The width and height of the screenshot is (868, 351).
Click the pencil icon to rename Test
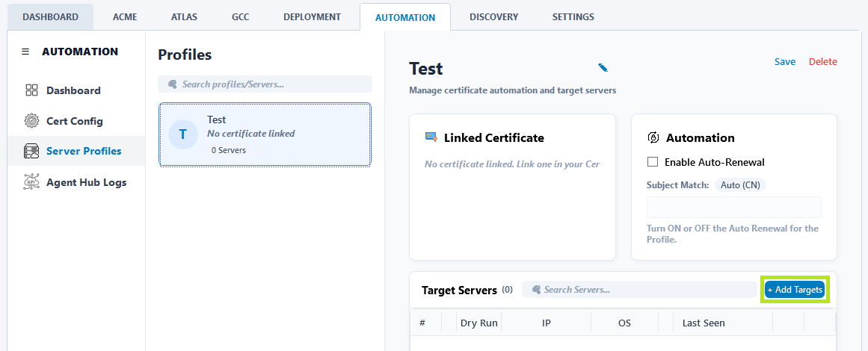(x=603, y=67)
